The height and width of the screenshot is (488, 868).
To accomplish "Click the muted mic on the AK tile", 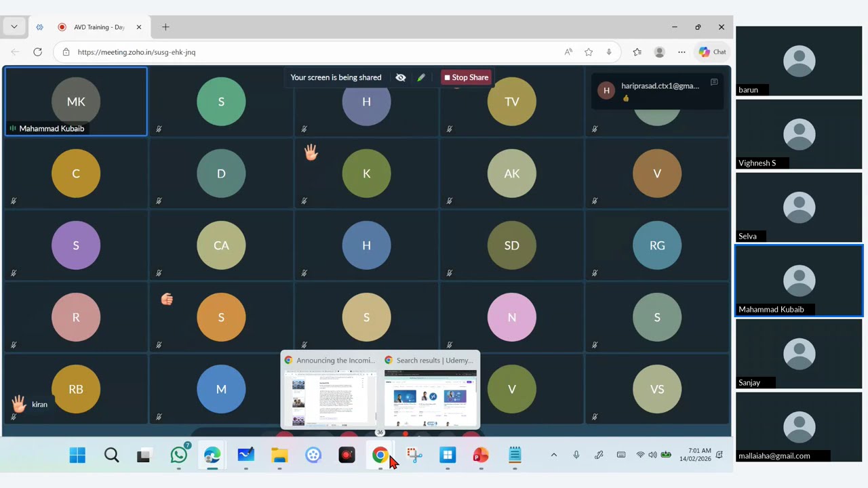I will (450, 201).
